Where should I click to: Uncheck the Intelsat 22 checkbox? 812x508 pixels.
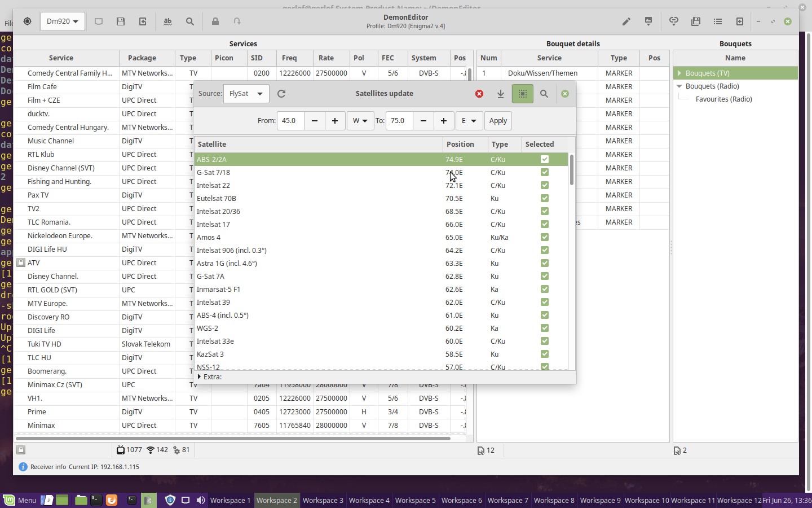pyautogui.click(x=545, y=185)
